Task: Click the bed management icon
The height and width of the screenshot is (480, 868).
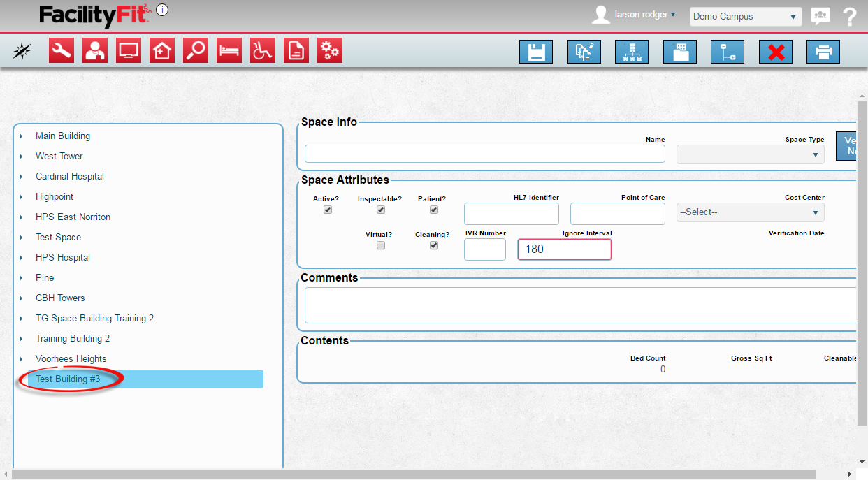Action: 229,51
